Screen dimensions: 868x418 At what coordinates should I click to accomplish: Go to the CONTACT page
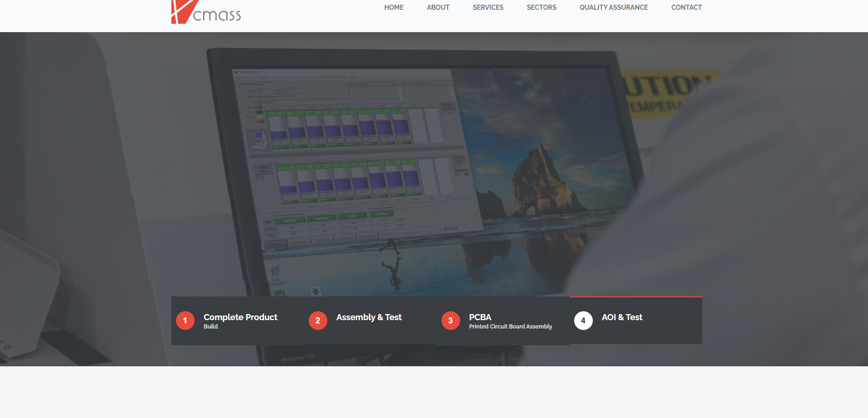686,7
